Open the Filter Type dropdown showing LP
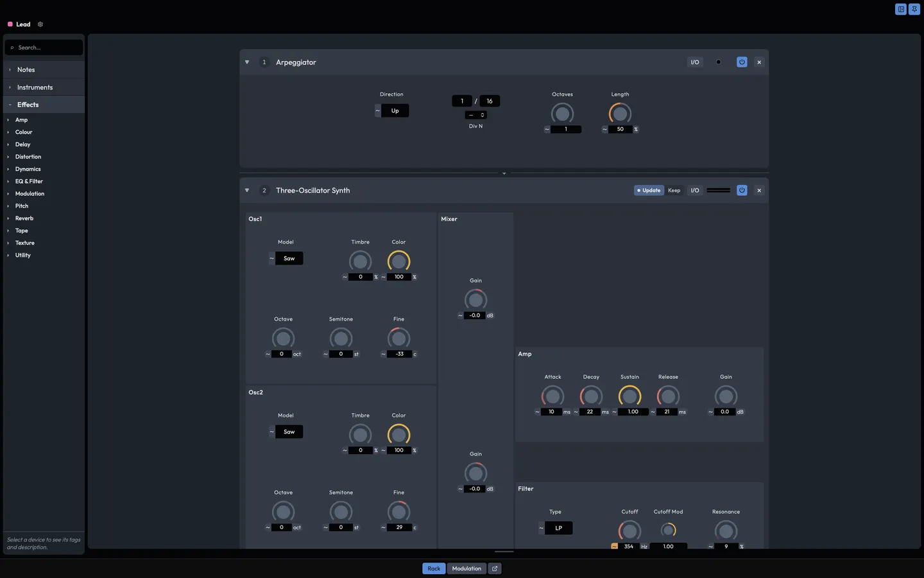 click(x=559, y=528)
